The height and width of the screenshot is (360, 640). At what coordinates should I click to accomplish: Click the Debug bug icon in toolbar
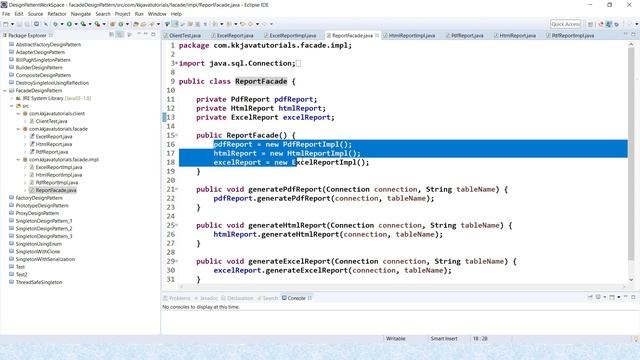(x=55, y=24)
